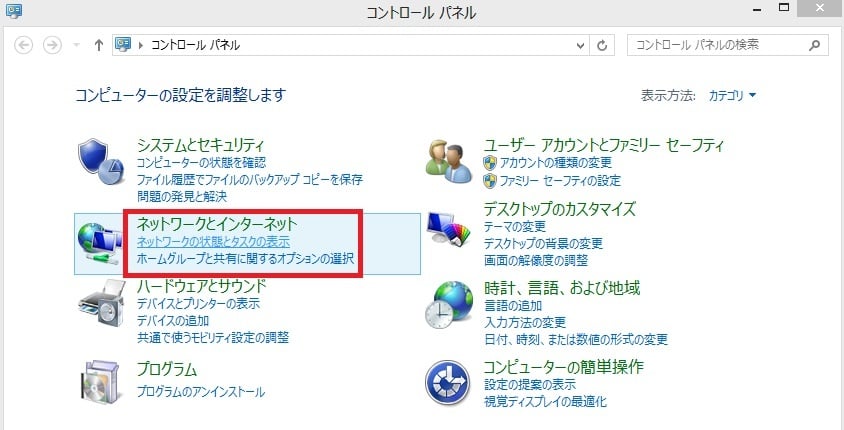The image size is (844, 430).
Task: Click shield icon next to アカウントの種類の変更
Action: click(490, 163)
